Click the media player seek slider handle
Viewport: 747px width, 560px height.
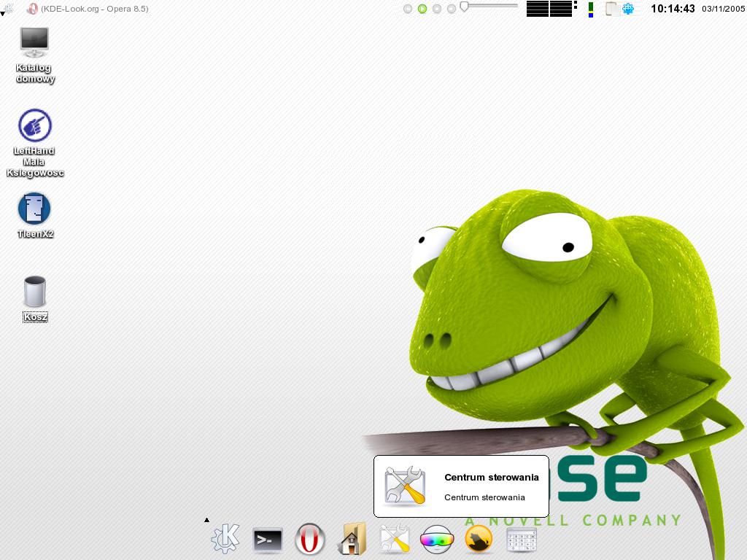coord(464,7)
